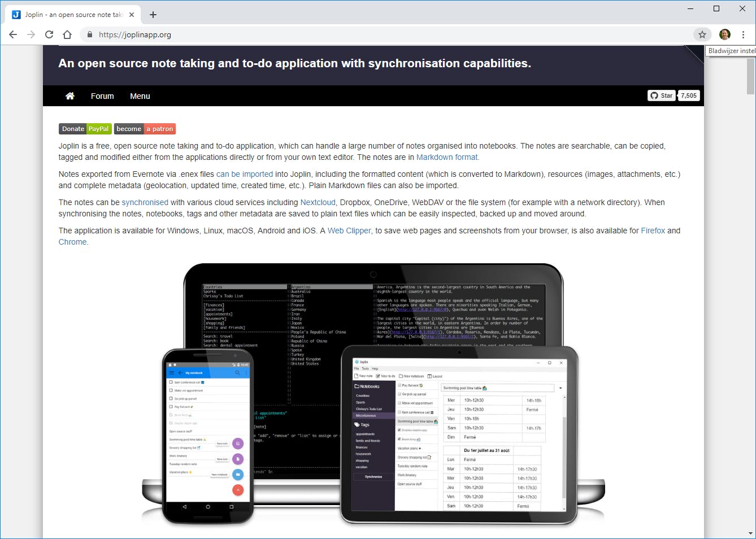756x539 pixels.
Task: Click the Joplin devices screenshot image
Action: pyautogui.click(x=373, y=394)
